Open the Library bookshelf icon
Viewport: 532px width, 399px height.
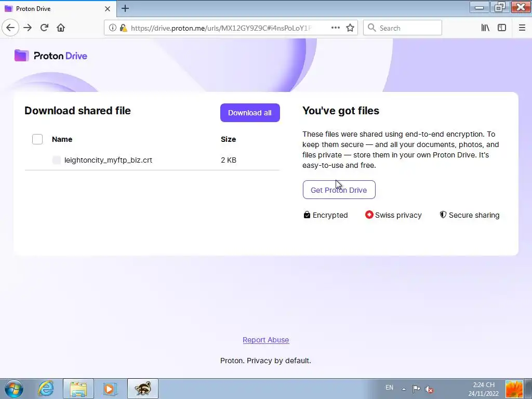485,28
